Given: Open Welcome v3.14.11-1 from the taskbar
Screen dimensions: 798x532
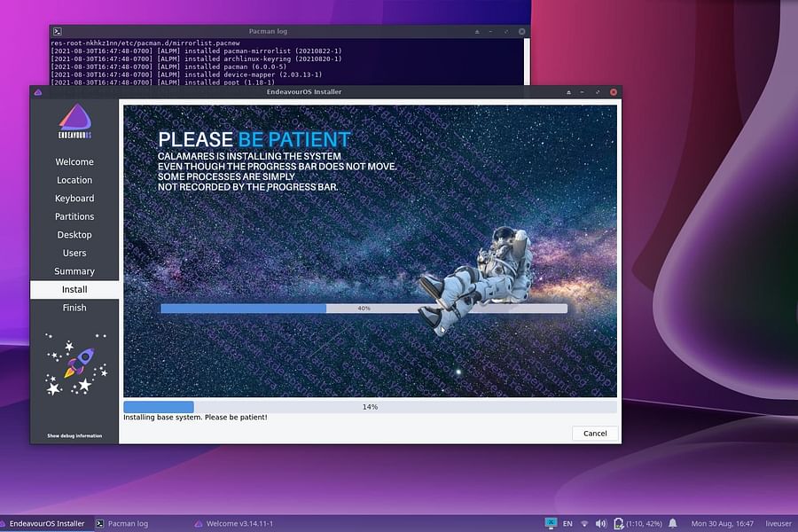Looking at the screenshot, I should tap(232, 523).
